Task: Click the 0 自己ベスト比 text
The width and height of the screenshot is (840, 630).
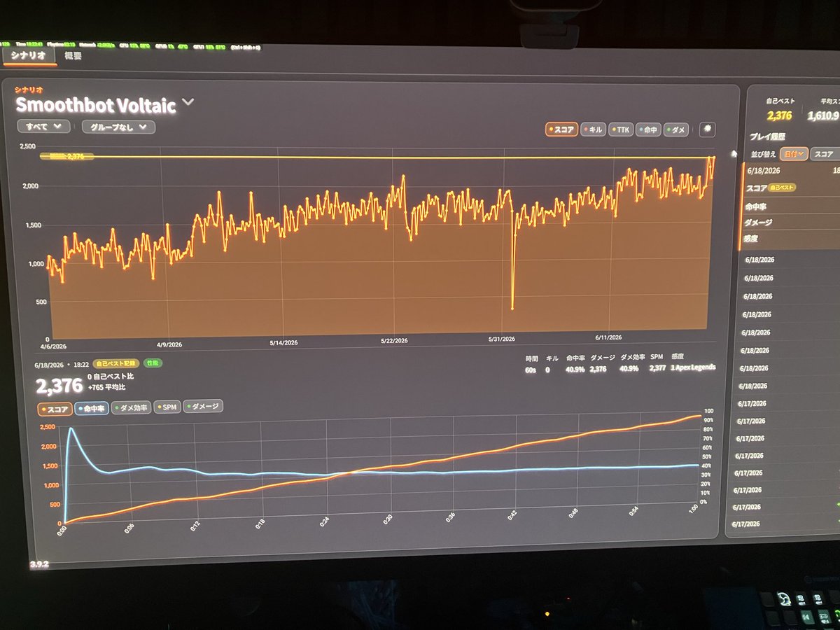Action: (x=111, y=377)
